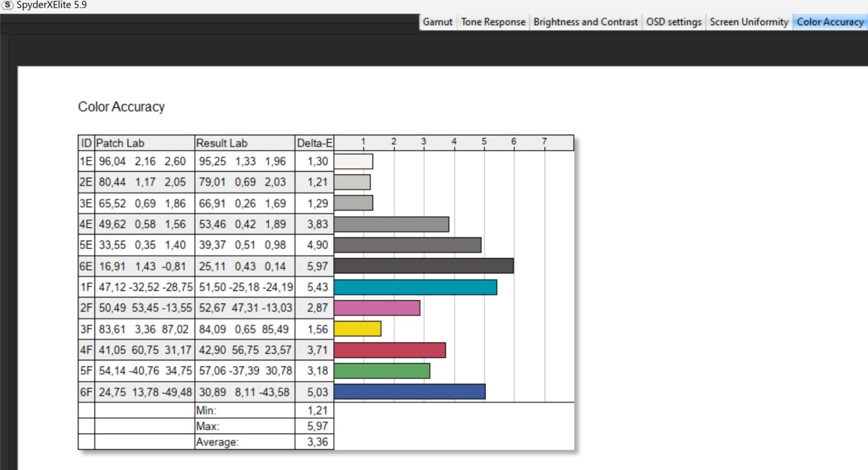
Task: Click the blue 6F color bar
Action: pos(410,392)
